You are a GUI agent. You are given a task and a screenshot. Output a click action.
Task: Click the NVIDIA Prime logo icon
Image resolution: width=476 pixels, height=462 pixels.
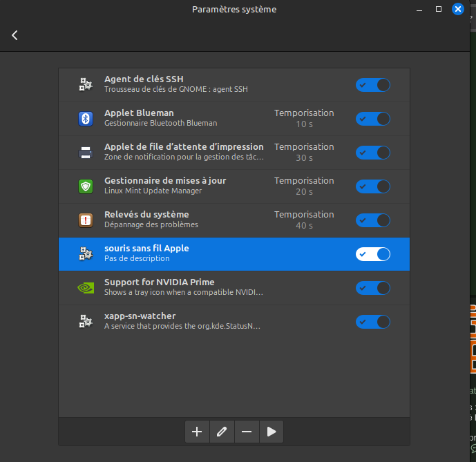point(85,288)
